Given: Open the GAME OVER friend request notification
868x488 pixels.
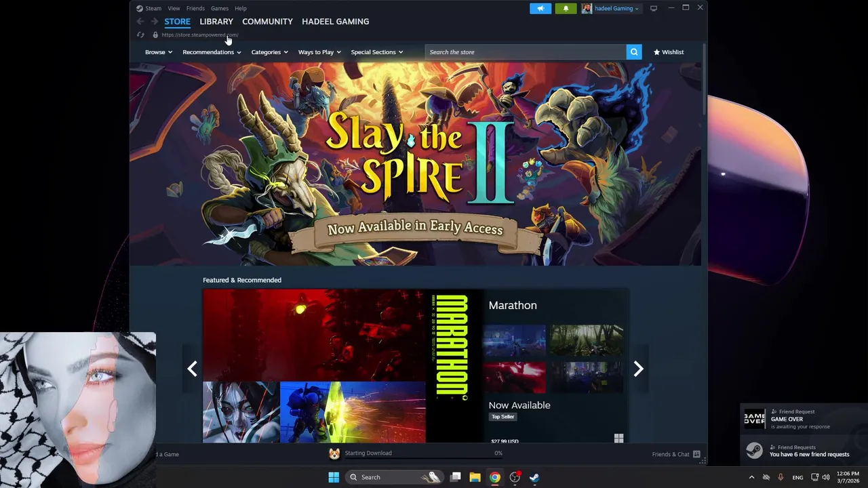Looking at the screenshot, I should pos(804,419).
